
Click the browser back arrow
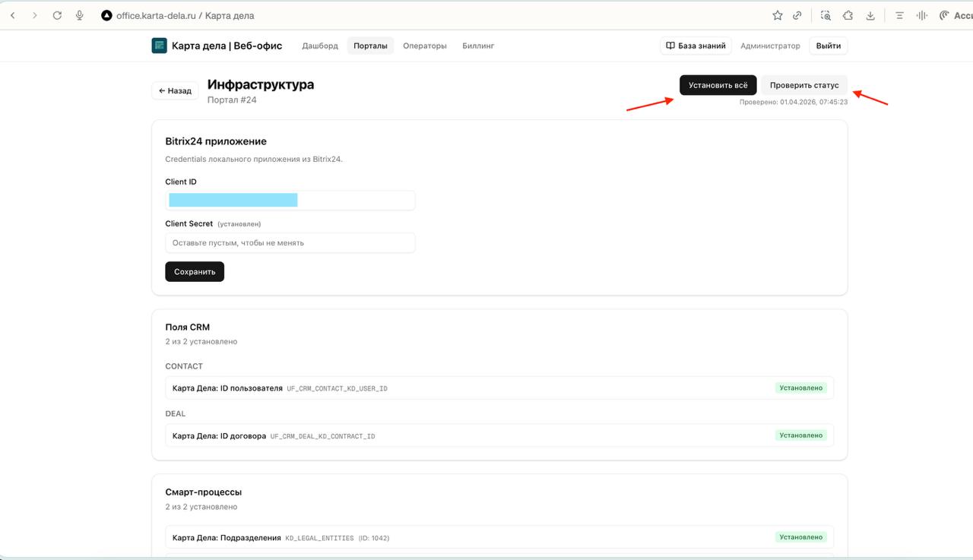pos(12,15)
